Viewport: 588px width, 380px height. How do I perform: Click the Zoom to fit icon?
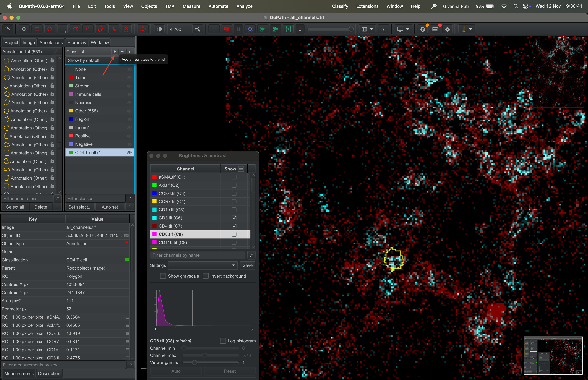pyautogui.click(x=198, y=29)
